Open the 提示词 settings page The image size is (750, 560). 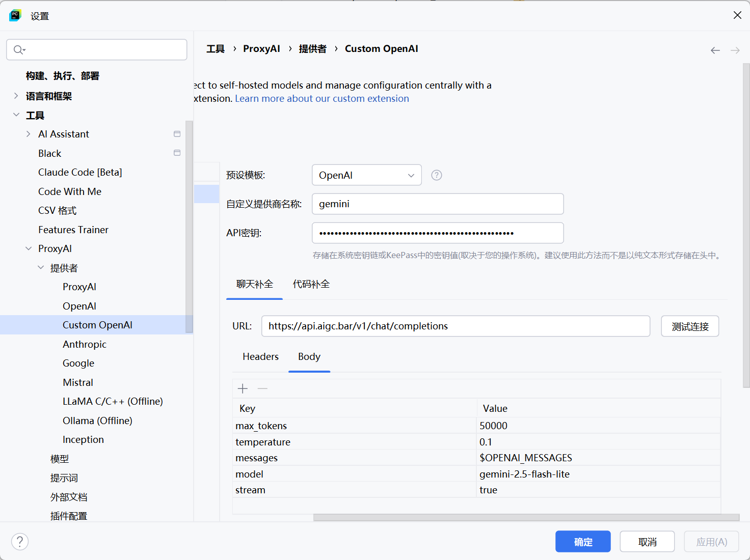tap(64, 478)
